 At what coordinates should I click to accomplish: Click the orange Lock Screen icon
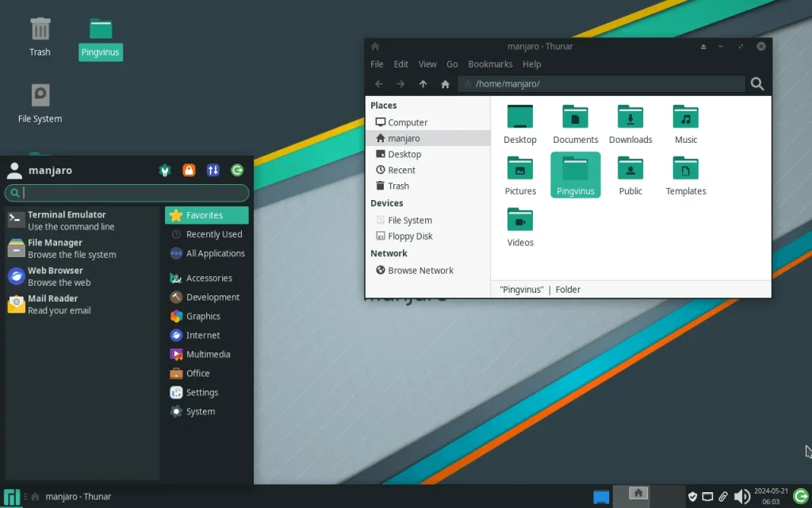(x=189, y=170)
